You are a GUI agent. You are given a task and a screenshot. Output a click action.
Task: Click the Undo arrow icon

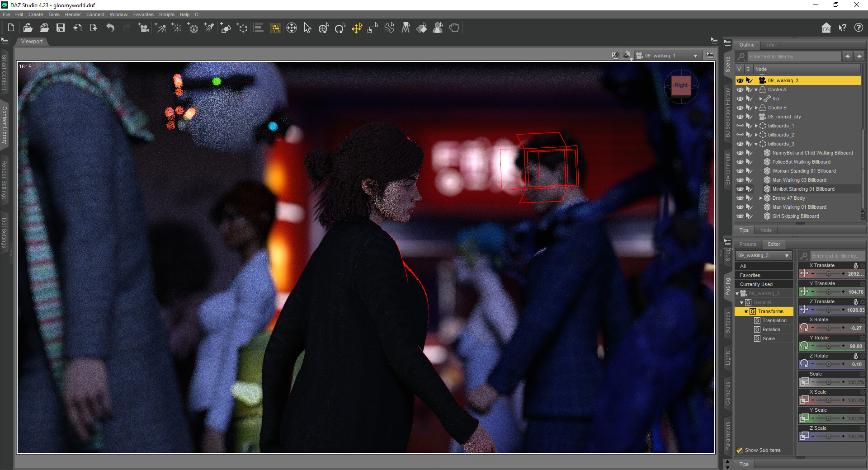click(110, 28)
